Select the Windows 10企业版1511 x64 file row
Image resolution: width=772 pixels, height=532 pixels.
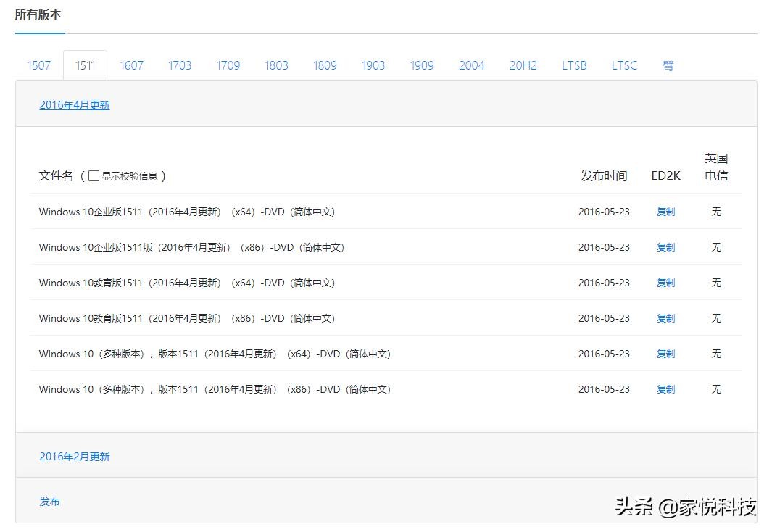[187, 212]
